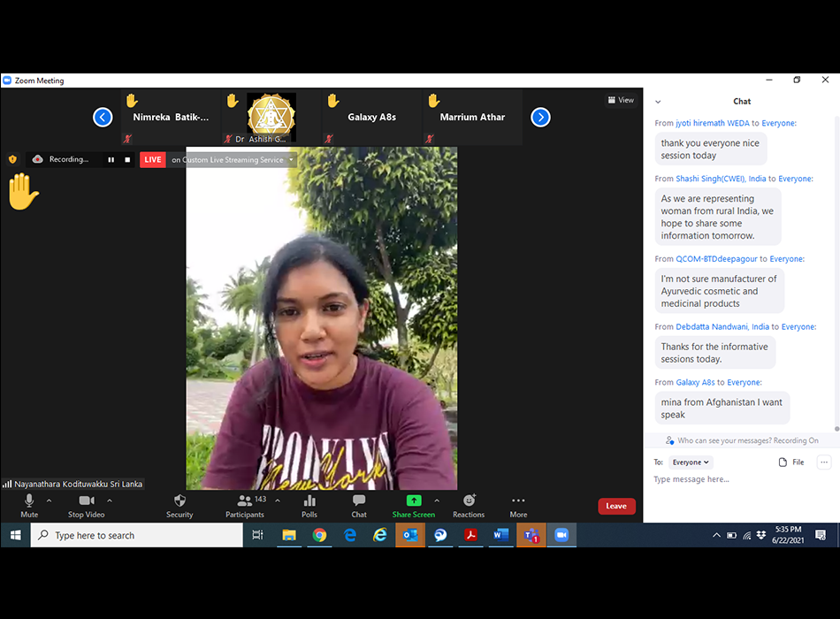Click message 'mina from Afghanistan I want speak'
Image resolution: width=840 pixels, height=619 pixels.
[722, 409]
